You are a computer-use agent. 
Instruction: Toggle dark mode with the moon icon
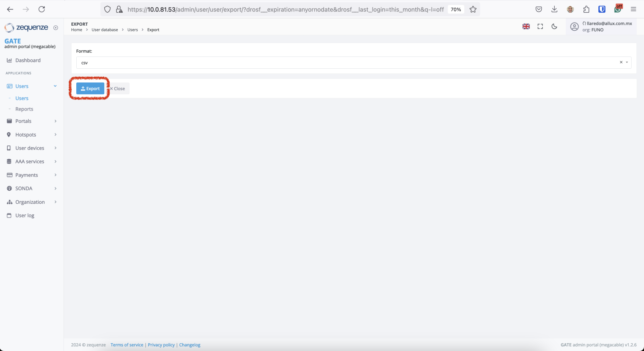click(554, 26)
